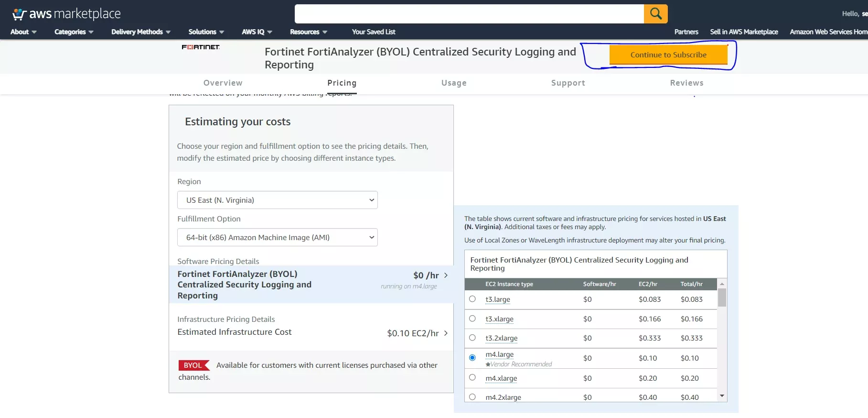868x418 pixels.
Task: Expand the Estimated Infrastructure Cost chevron
Action: click(446, 333)
